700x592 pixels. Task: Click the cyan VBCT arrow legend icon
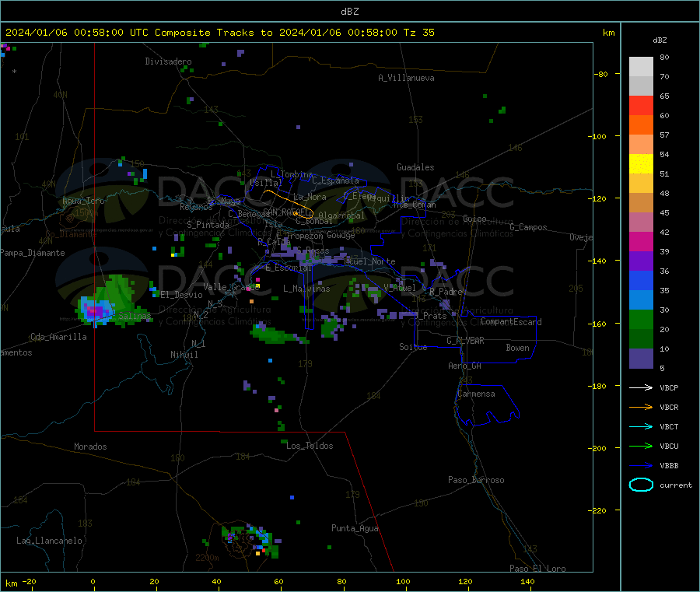[x=641, y=427]
